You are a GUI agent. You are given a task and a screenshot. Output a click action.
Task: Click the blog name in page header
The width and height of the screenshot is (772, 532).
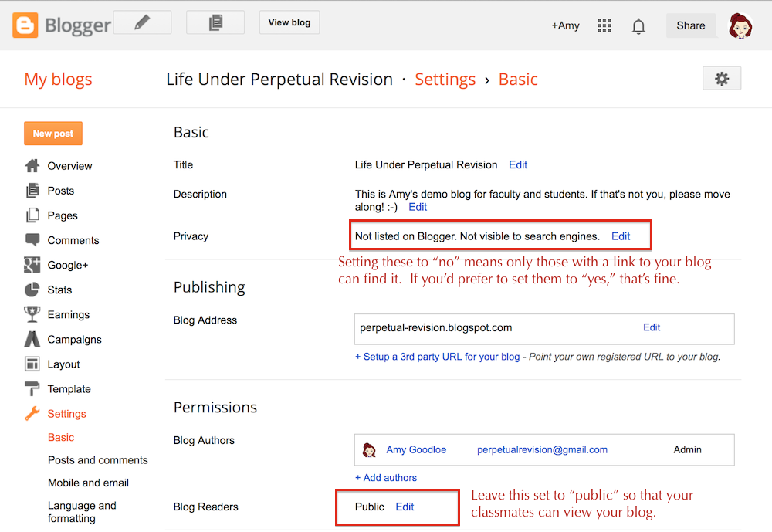pyautogui.click(x=279, y=80)
